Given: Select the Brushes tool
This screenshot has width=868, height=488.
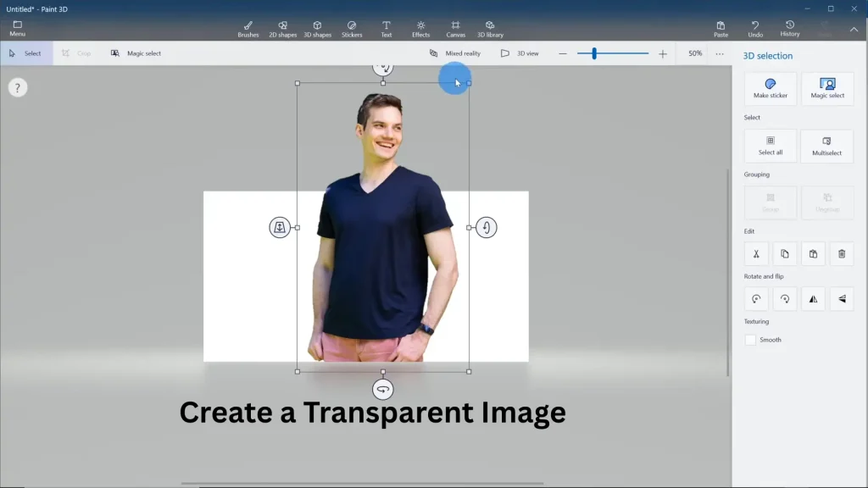Looking at the screenshot, I should tap(248, 28).
